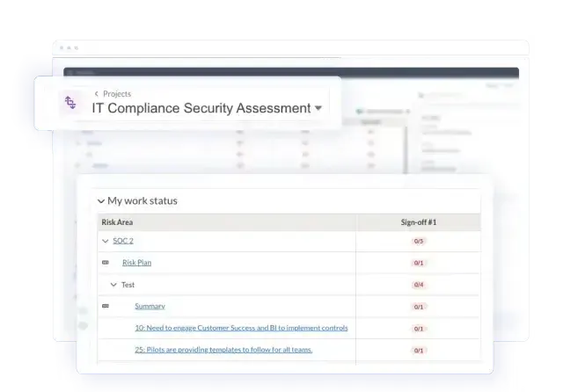The image size is (563, 392).
Task: Go back using the Projects chevron
Action: click(96, 93)
